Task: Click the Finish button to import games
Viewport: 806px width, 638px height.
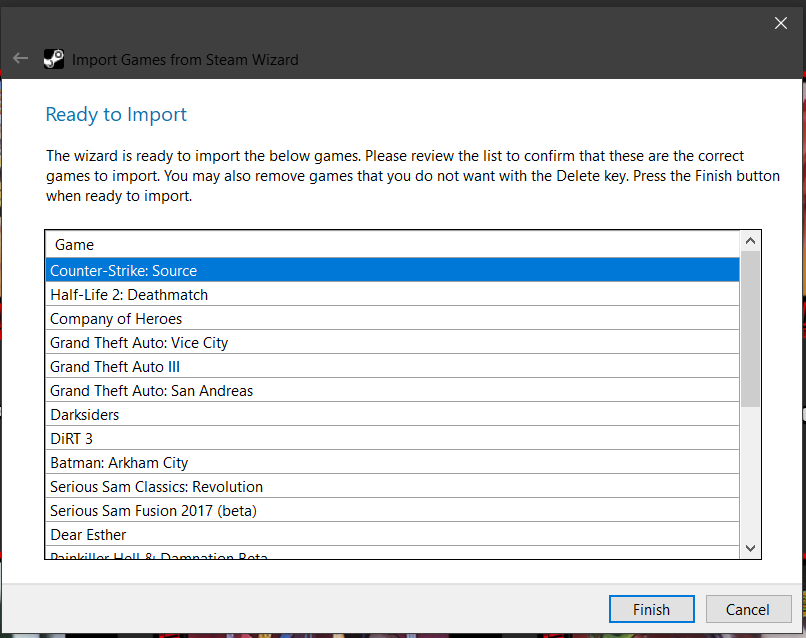Action: pos(651,609)
